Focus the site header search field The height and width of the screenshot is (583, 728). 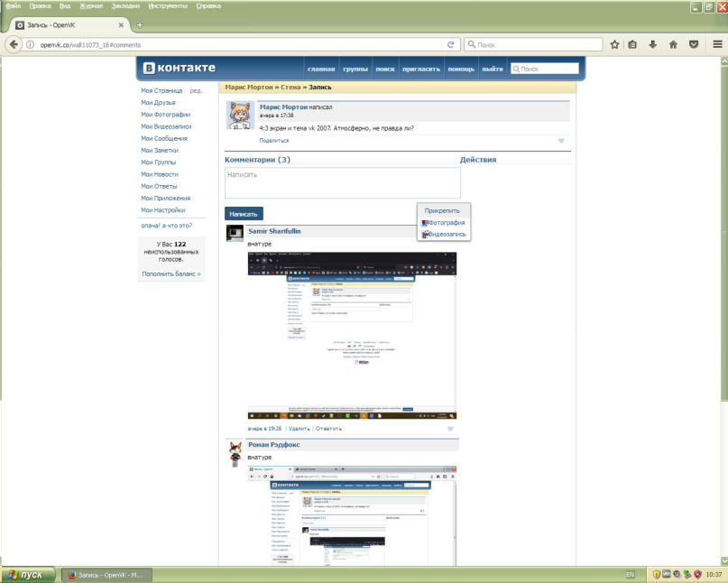coord(545,69)
